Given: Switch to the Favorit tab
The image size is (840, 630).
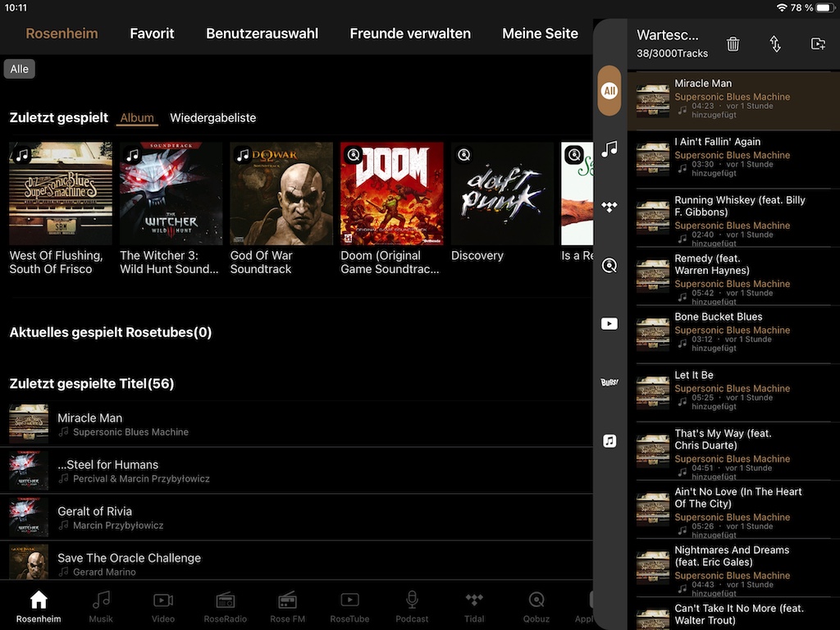Looking at the screenshot, I should (152, 33).
